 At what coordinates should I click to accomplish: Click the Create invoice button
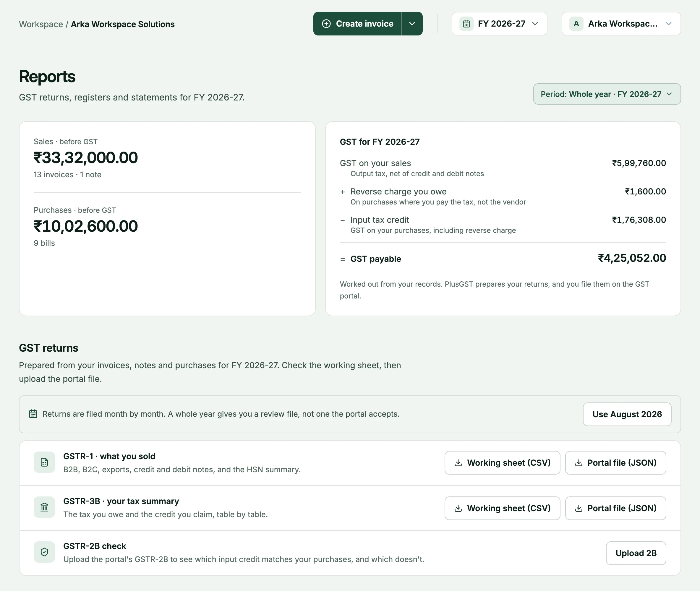coord(357,24)
